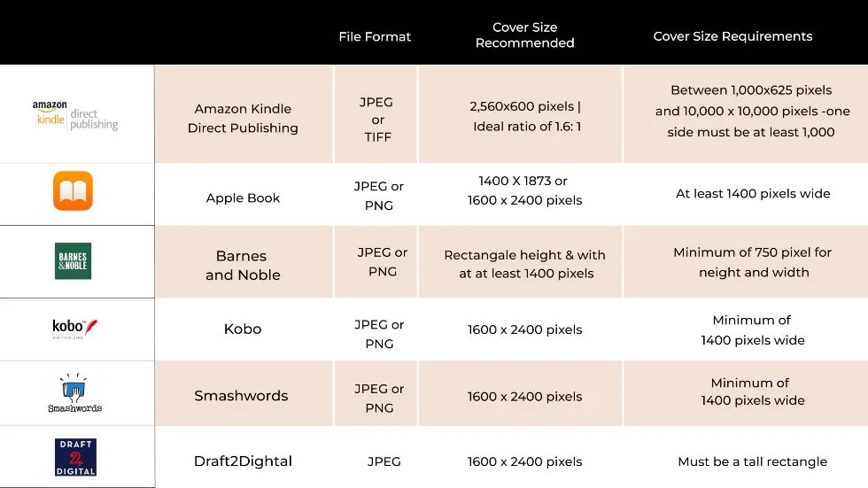Click the Apple Book name cell
Image resolution: width=868 pixels, height=488 pixels.
pyautogui.click(x=243, y=198)
